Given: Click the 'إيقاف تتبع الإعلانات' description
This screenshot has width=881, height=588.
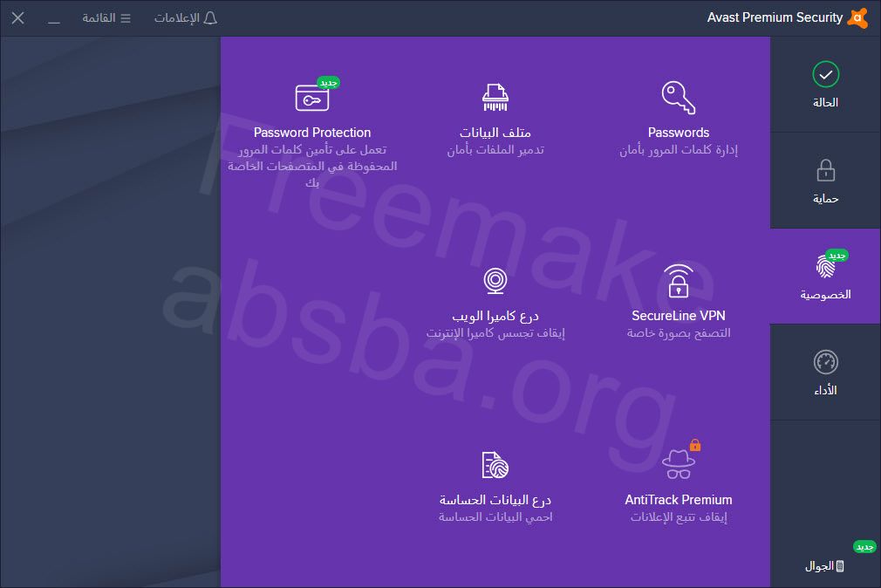Looking at the screenshot, I should pos(678,516).
